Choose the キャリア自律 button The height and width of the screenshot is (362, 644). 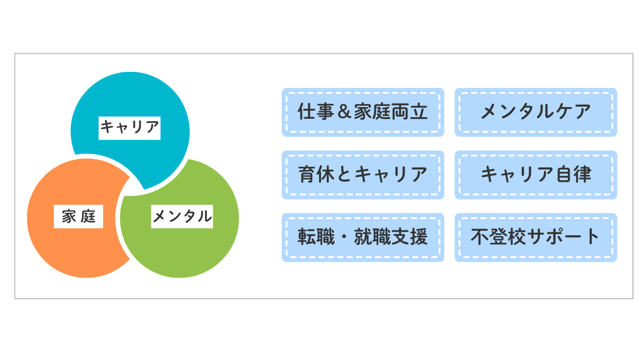(536, 174)
